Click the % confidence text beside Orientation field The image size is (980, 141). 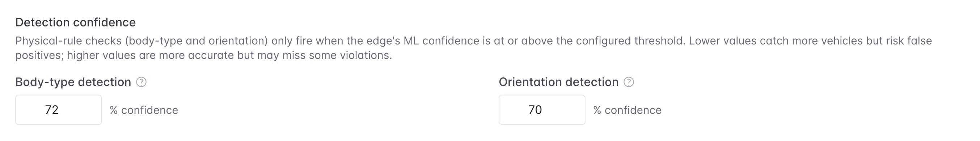627,110
